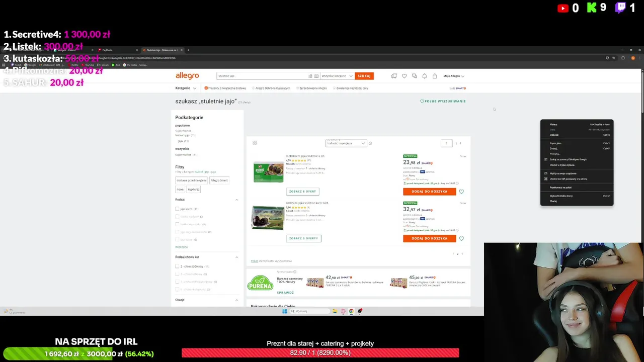Bookmark page star icon in address bar
The image size is (644, 362).
coord(614,58)
